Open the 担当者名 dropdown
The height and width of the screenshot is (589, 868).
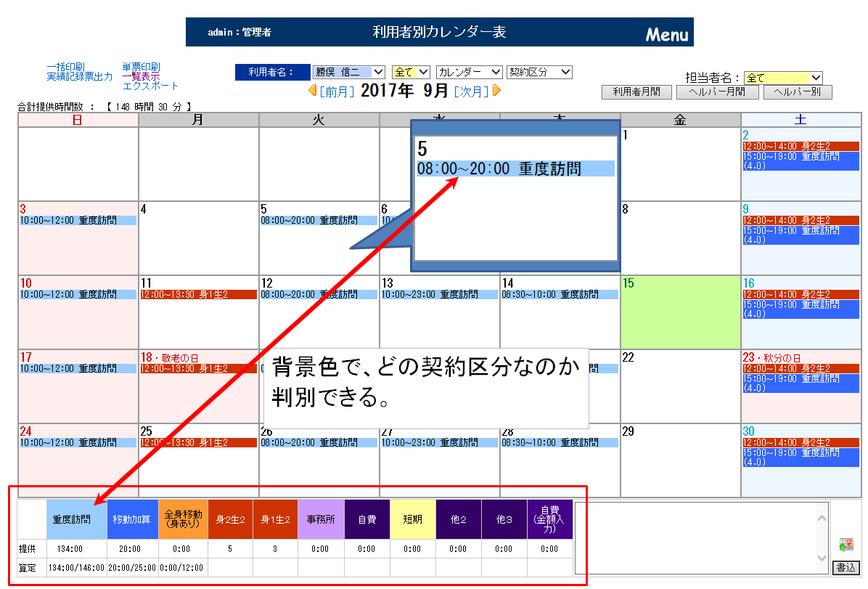pyautogui.click(x=783, y=78)
